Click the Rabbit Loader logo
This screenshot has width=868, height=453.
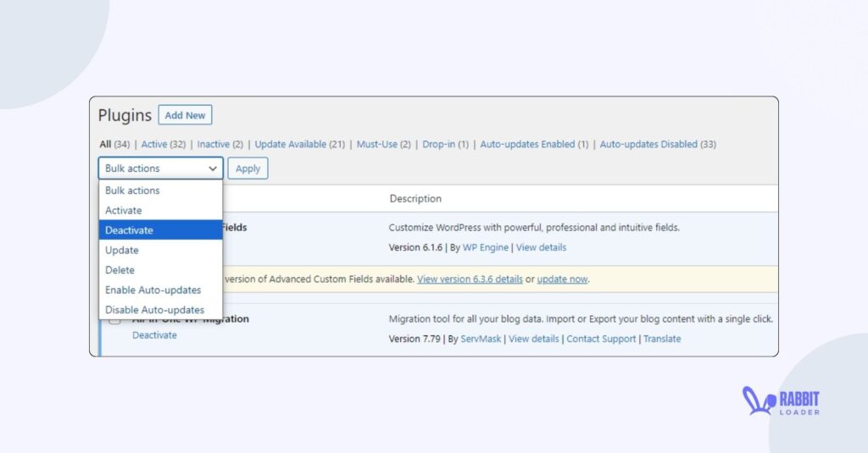(x=781, y=401)
